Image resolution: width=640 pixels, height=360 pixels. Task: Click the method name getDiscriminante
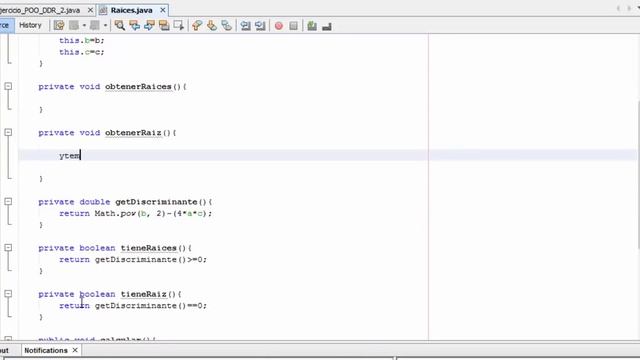pos(156,202)
